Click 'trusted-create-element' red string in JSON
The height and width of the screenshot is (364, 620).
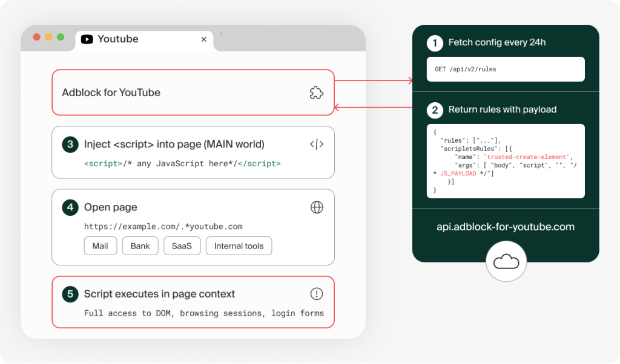coord(526,157)
